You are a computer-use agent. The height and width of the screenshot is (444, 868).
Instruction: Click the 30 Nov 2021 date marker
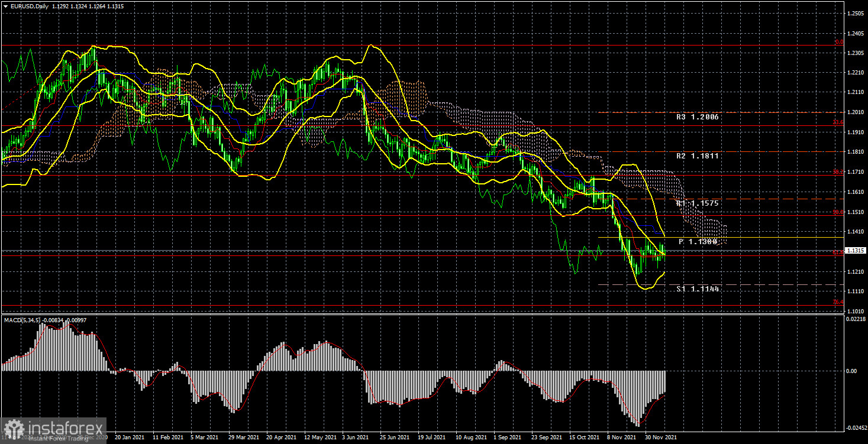(660, 438)
